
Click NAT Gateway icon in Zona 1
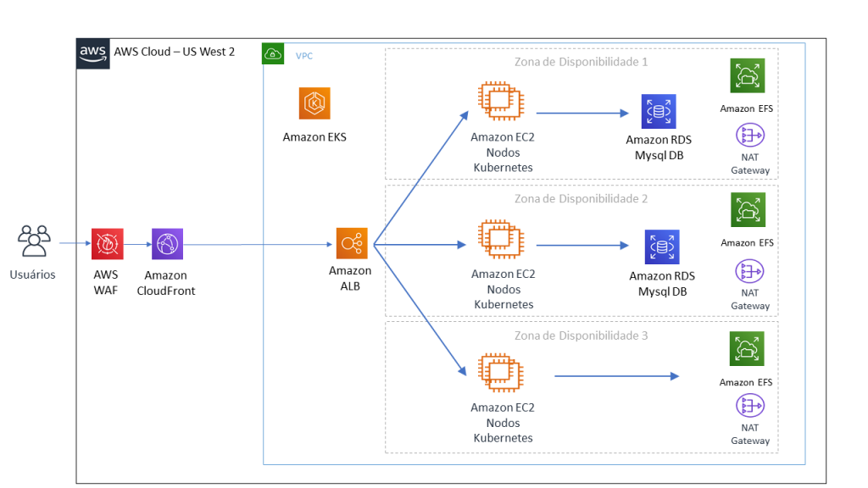[750, 135]
